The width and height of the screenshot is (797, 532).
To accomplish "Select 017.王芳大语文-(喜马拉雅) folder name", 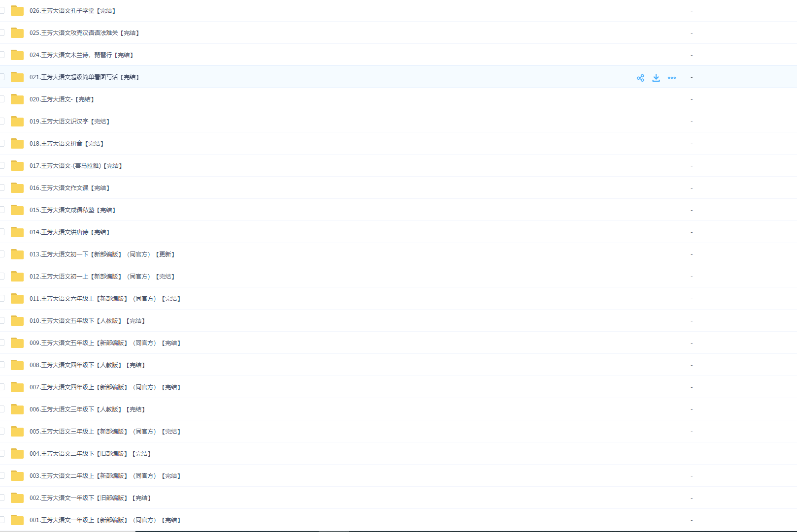I will pos(76,165).
